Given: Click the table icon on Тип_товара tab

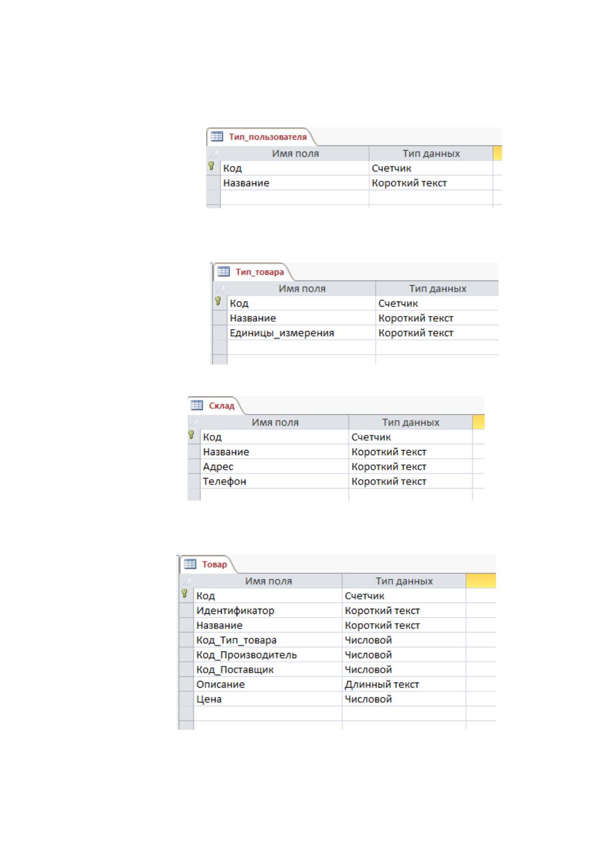Looking at the screenshot, I should coord(223,272).
